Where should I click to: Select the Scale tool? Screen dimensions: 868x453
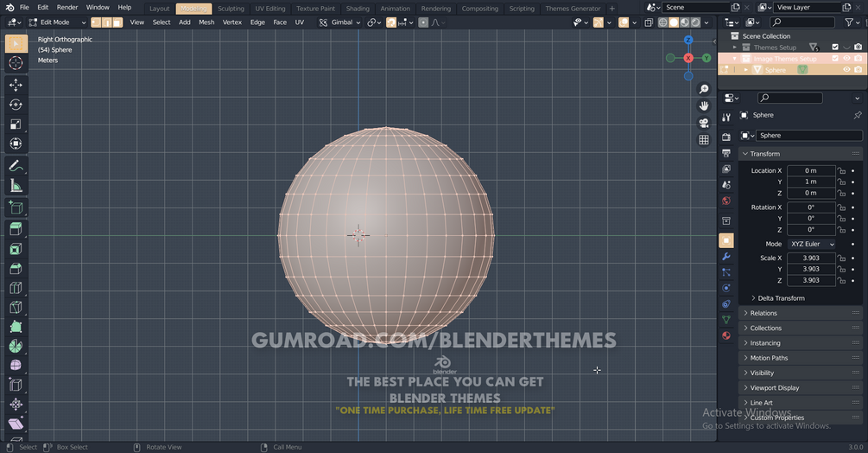pyautogui.click(x=16, y=124)
